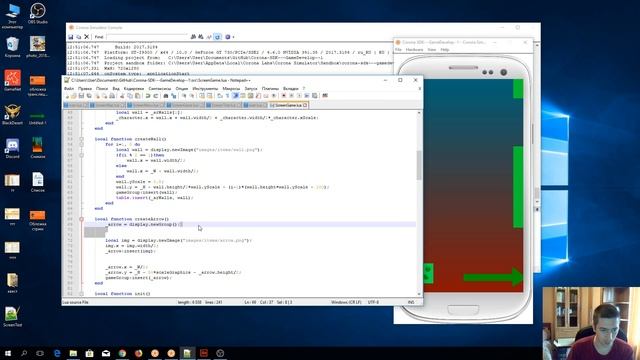Open the Запуск menu in Notepad++
Image resolution: width=640 pixels, height=360 pixels.
251,89
